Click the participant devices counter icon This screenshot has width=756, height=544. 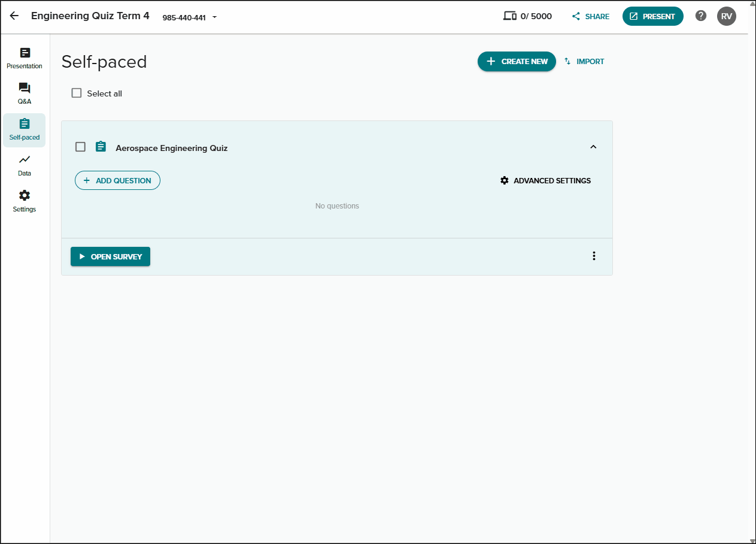510,16
